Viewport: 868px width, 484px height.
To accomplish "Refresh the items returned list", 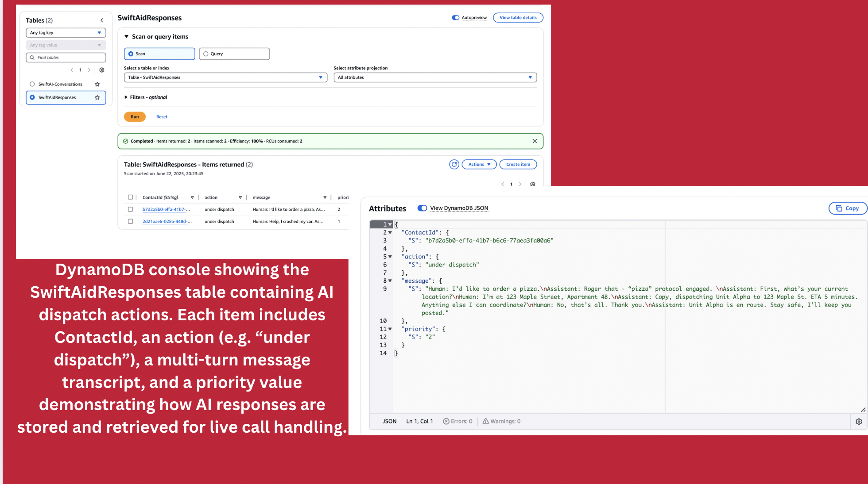I will tap(454, 165).
